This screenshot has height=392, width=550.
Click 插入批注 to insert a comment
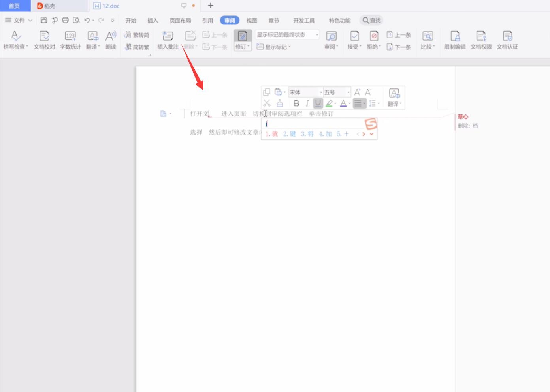click(x=168, y=40)
